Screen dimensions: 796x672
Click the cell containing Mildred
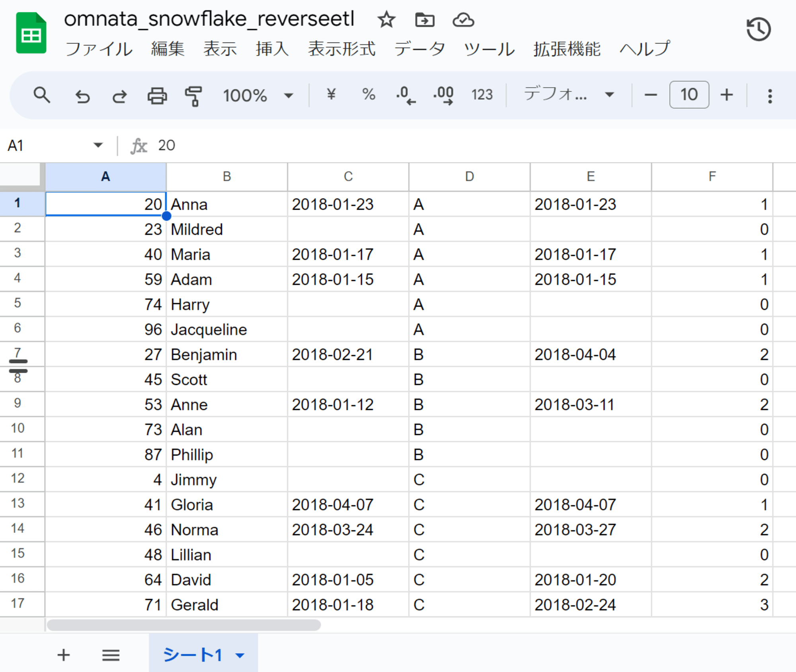point(227,229)
